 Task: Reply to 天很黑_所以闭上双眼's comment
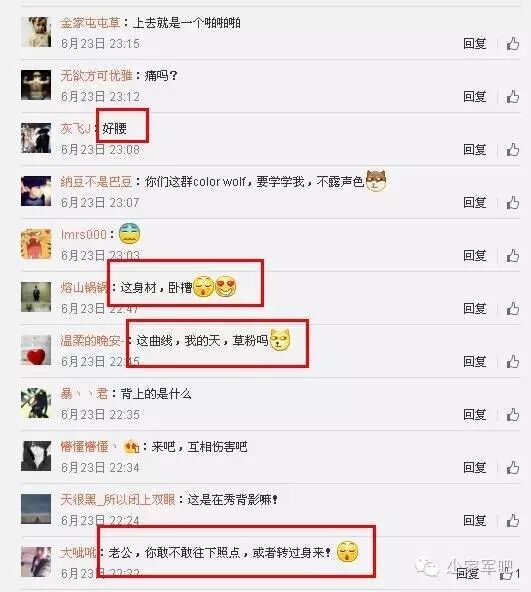[x=474, y=521]
